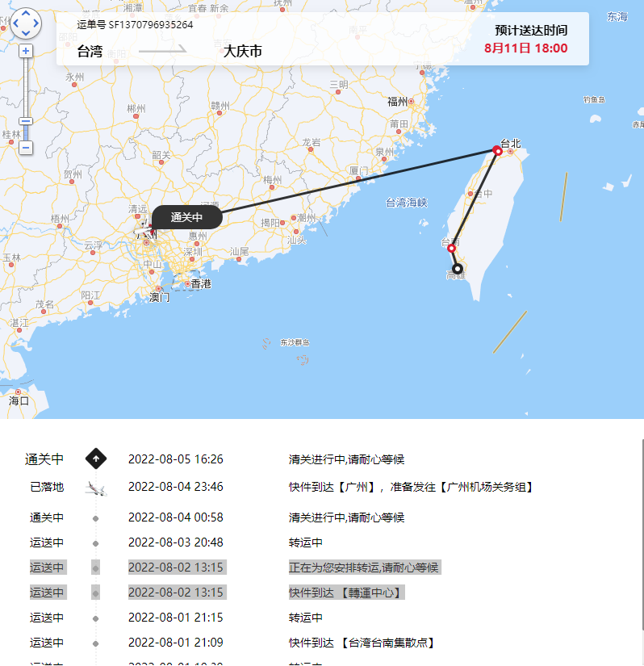Image resolution: width=644 pixels, height=666 pixels.
Task: Zoom out the map with minus button
Action: click(26, 148)
